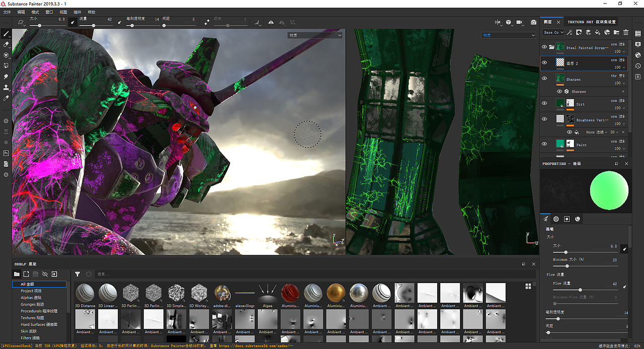Delete layer with the trash icon
644x349 pixels.
click(626, 32)
